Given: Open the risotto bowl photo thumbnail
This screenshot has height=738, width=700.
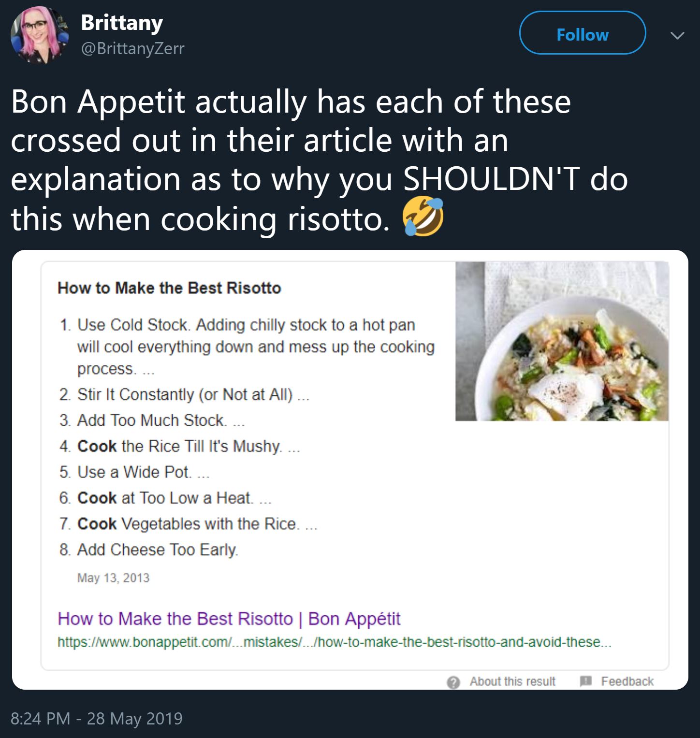Looking at the screenshot, I should (x=562, y=341).
